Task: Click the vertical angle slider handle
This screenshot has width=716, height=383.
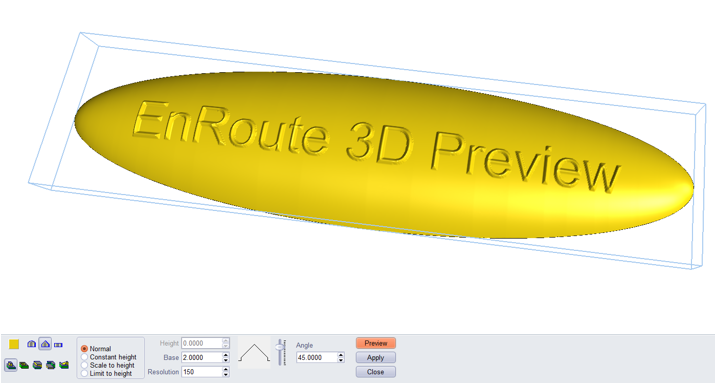Action: click(280, 347)
